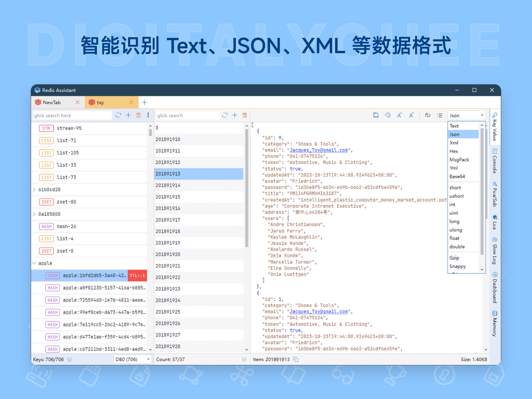Open the Memory analysis panel

point(494,323)
